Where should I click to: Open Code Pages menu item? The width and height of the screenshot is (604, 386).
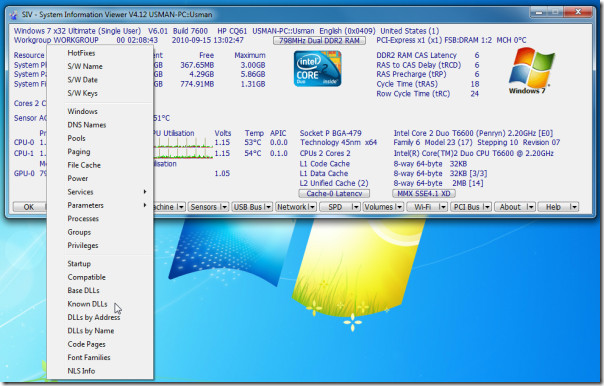[x=100, y=344]
